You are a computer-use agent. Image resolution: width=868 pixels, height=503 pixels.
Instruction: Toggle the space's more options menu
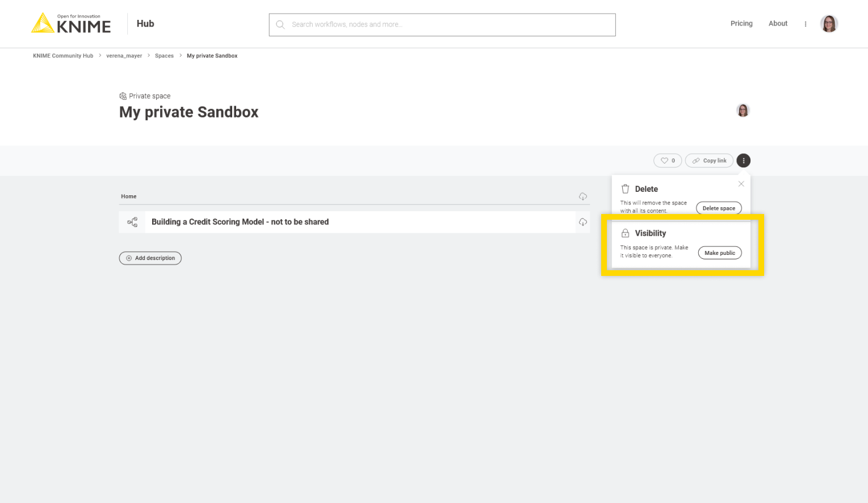(743, 161)
